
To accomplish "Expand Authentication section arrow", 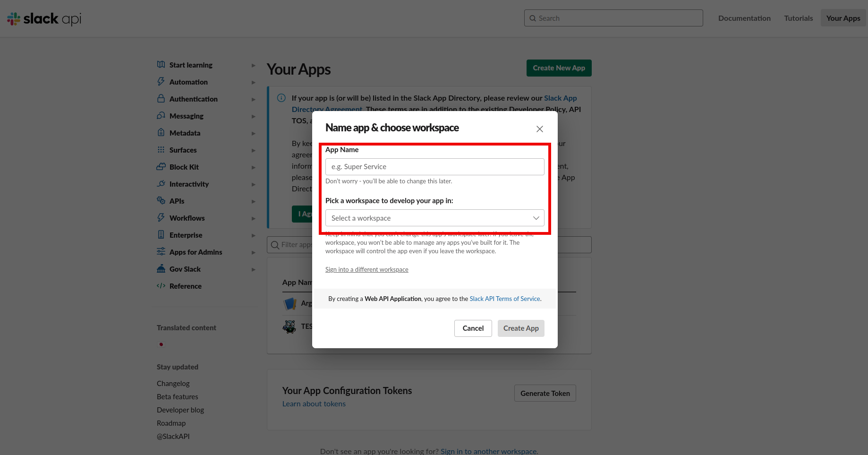I will point(254,99).
